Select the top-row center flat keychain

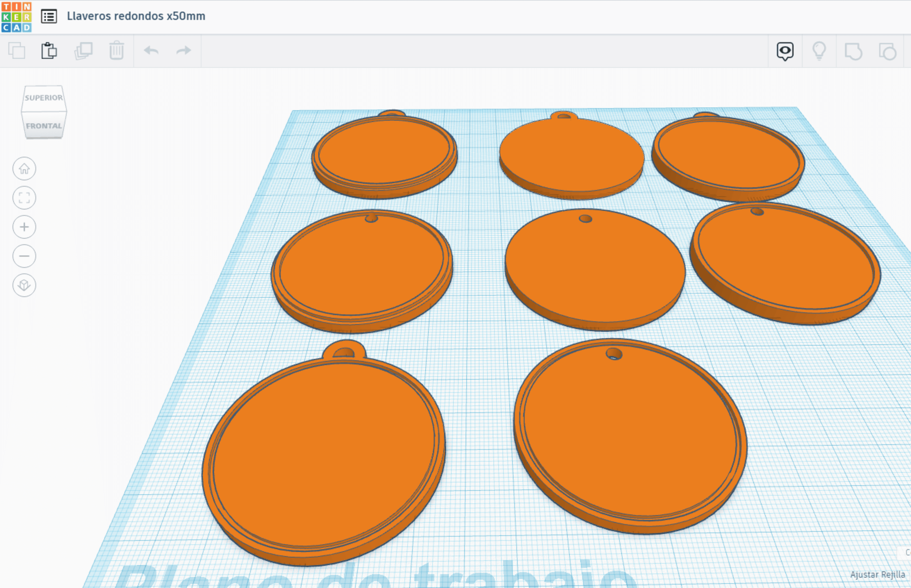[x=572, y=156]
